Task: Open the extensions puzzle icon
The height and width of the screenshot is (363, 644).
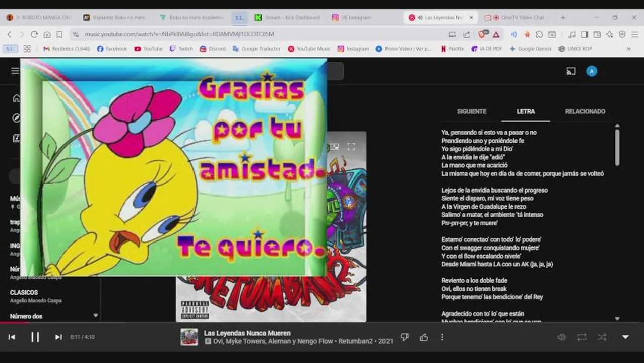Action: (x=539, y=34)
